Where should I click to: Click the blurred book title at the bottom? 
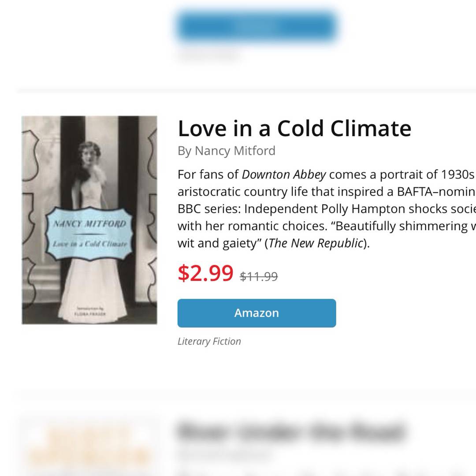click(x=291, y=431)
